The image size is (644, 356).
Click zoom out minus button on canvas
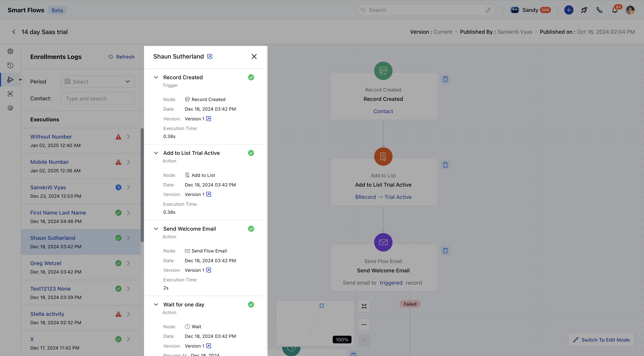[x=364, y=325]
